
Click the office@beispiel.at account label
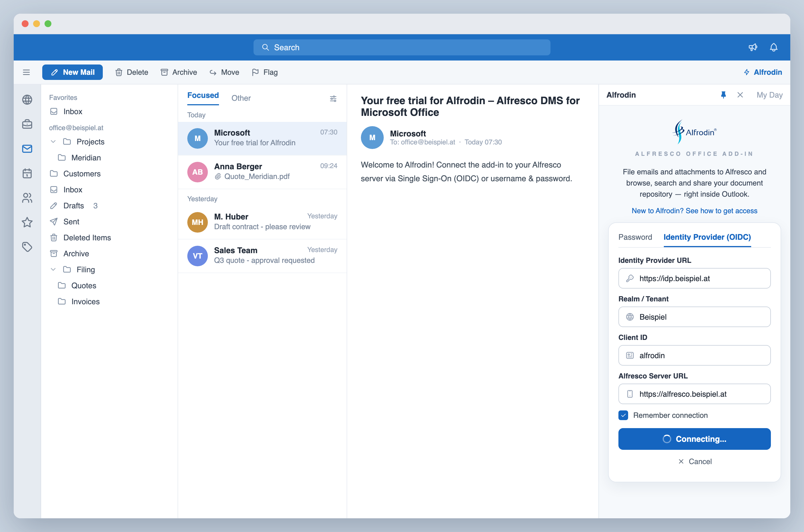(76, 128)
